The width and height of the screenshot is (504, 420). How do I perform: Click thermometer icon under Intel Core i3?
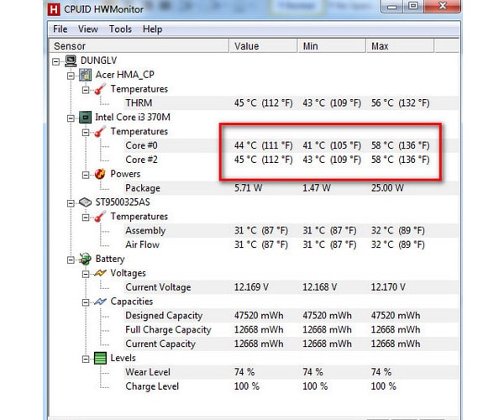tap(100, 131)
